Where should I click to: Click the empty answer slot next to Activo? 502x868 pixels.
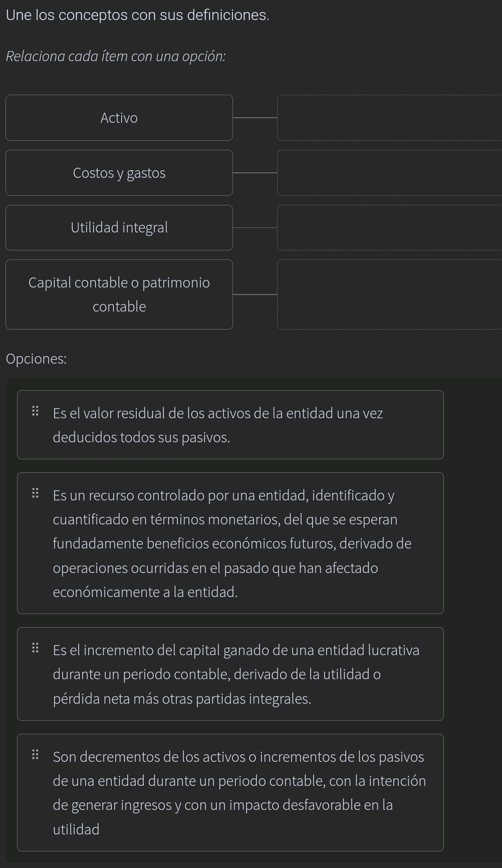tap(390, 117)
